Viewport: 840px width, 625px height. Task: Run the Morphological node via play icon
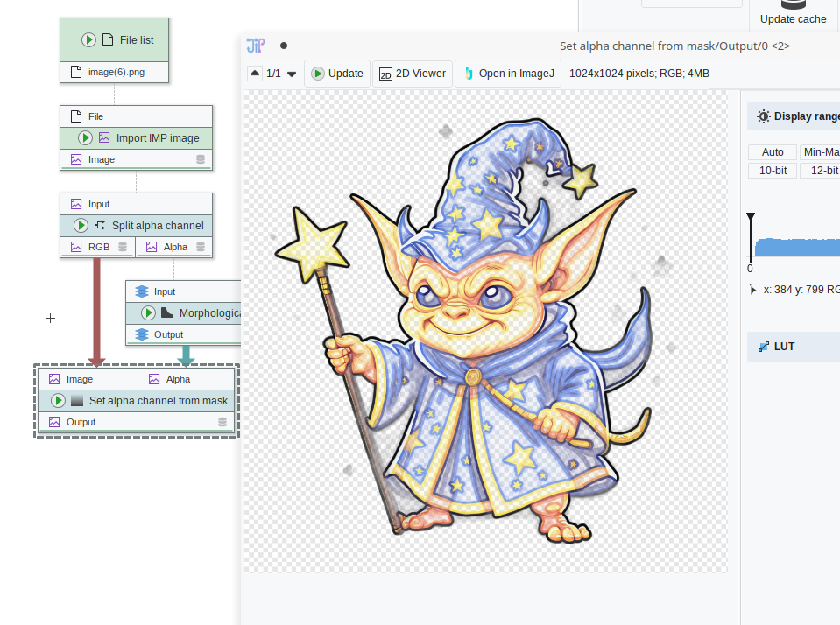148,312
